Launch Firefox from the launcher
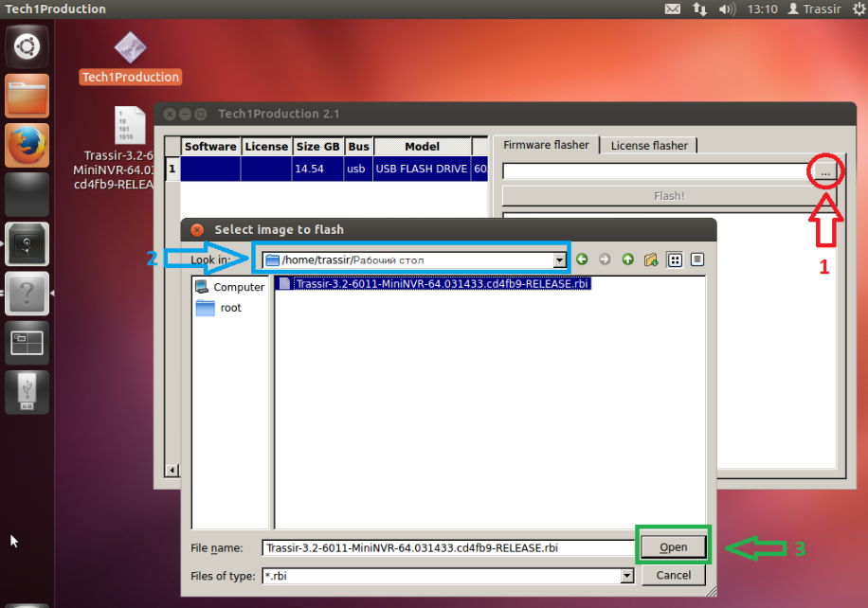This screenshot has width=868, height=608. point(27,145)
